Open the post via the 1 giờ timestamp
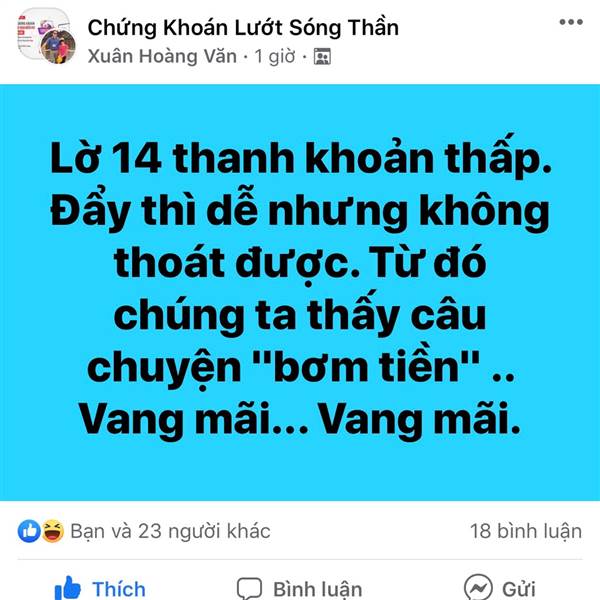This screenshot has height=600, width=600. (275, 57)
